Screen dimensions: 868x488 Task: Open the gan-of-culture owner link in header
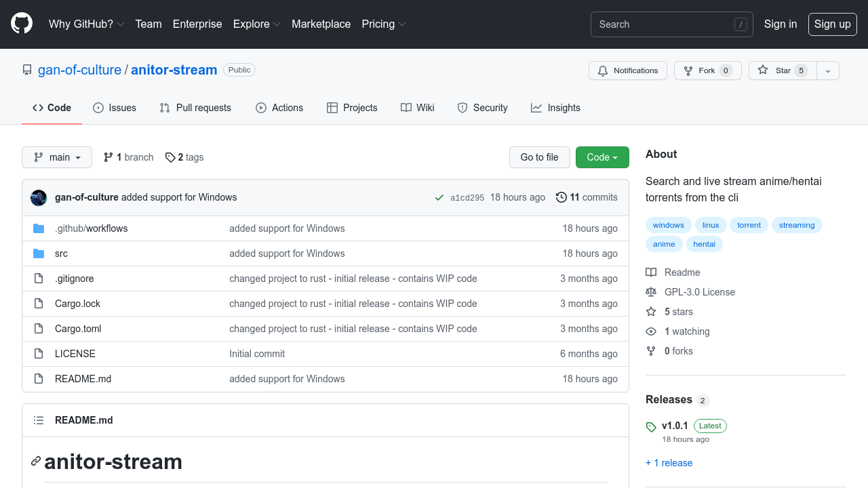[79, 70]
